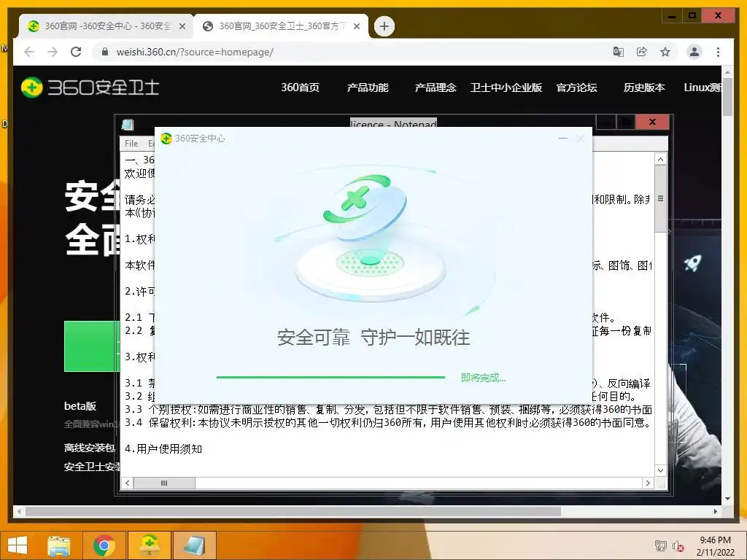Click the 360安全卫士 logo on webpage
Viewport: 747px width, 560px height.
[90, 87]
